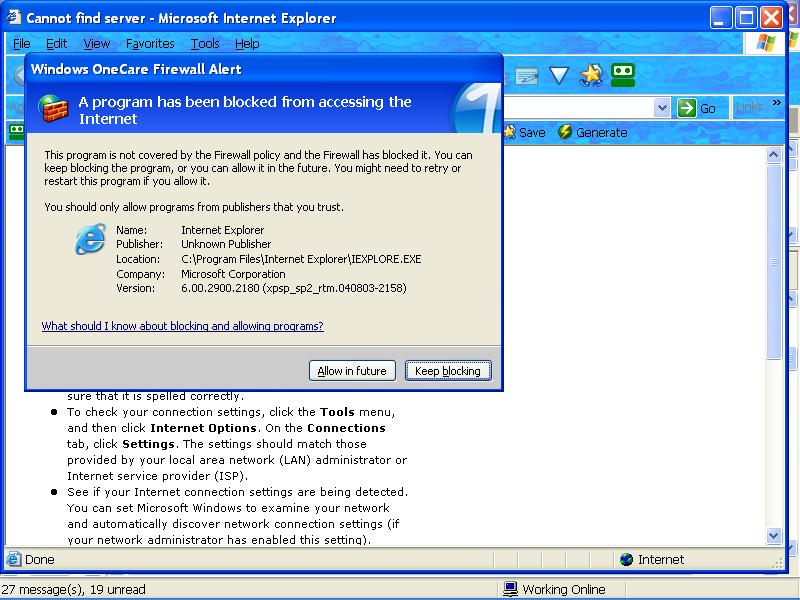Click the Windows OneCare Firewall Alert title bar
This screenshot has height=600, width=800.
[264, 69]
